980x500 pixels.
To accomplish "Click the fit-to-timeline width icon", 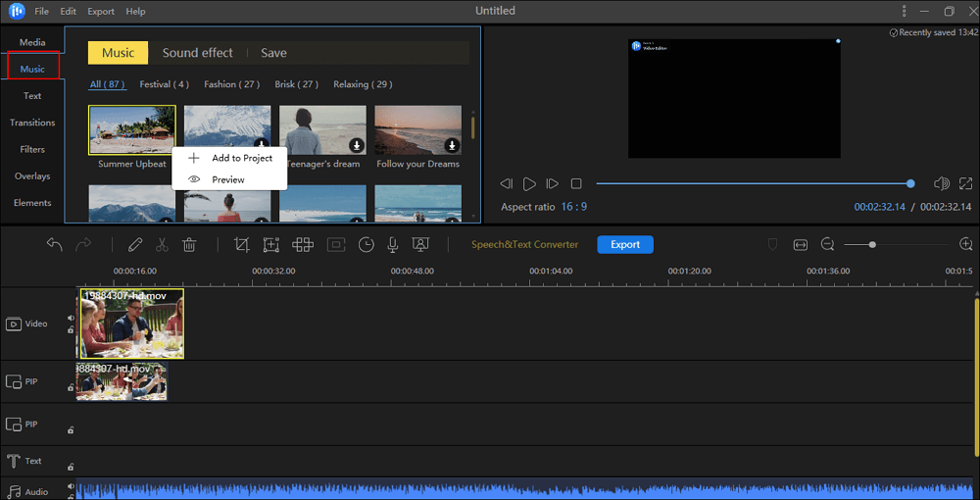I will click(801, 244).
